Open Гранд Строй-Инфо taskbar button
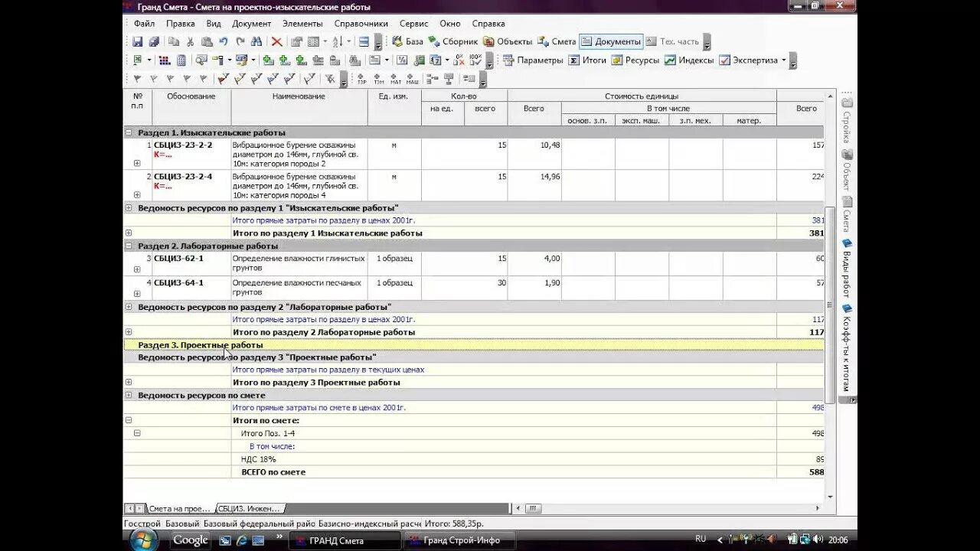This screenshot has height=551, width=980. tap(458, 540)
